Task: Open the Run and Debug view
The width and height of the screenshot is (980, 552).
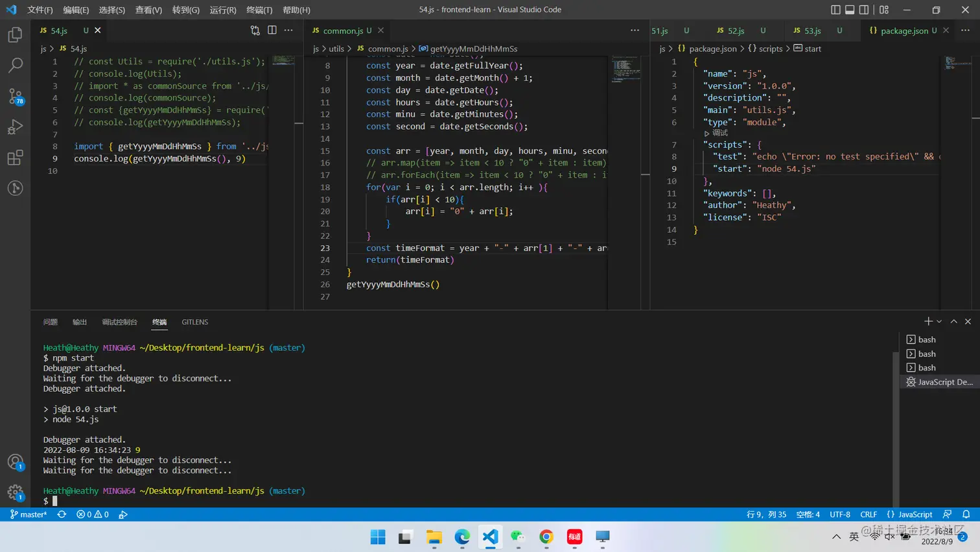Action: [x=15, y=126]
